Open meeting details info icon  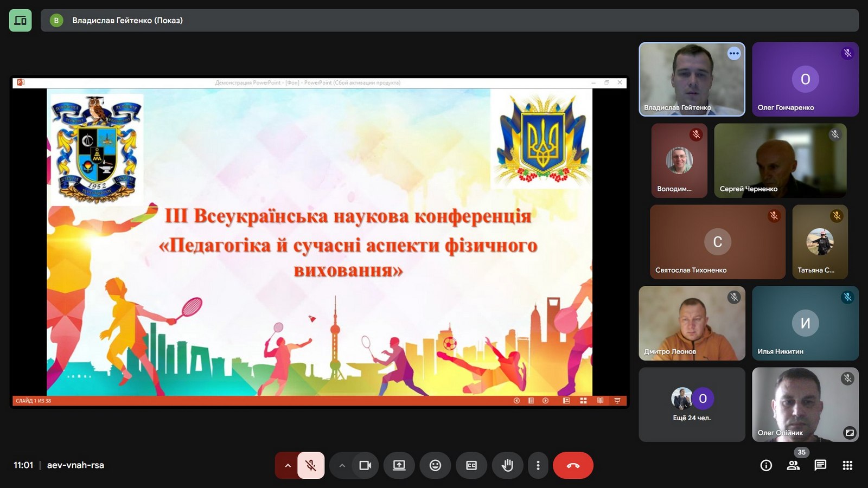766,465
